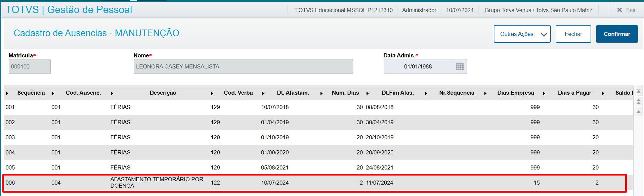Jump to top with grid scroll arrow
This screenshot has width=644, height=196.
[x=639, y=92]
